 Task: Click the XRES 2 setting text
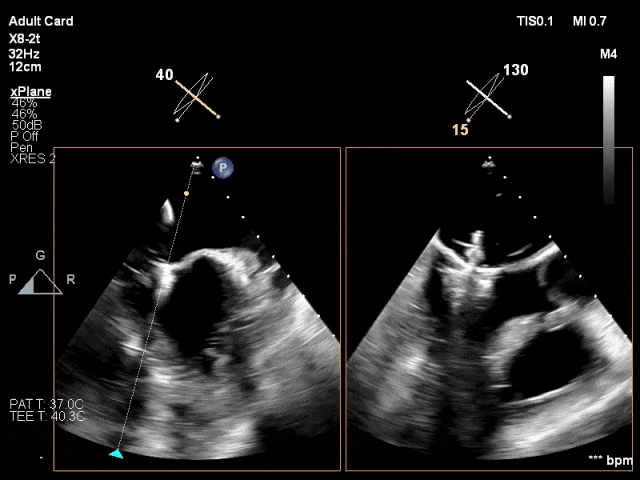tap(33, 158)
